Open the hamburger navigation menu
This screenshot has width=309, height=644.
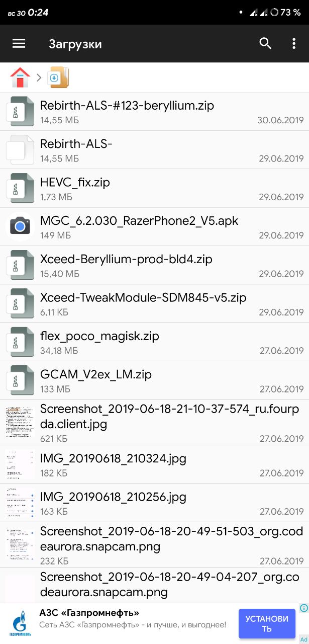point(19,44)
